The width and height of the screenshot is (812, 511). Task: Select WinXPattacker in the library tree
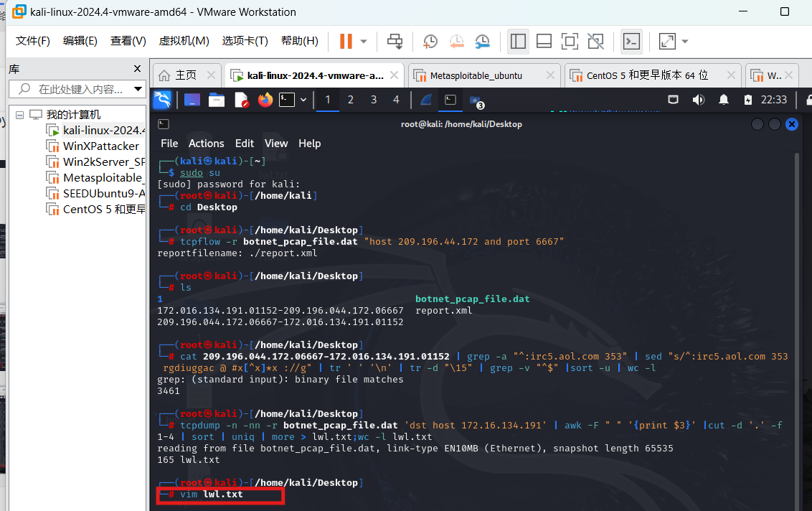[93, 146]
